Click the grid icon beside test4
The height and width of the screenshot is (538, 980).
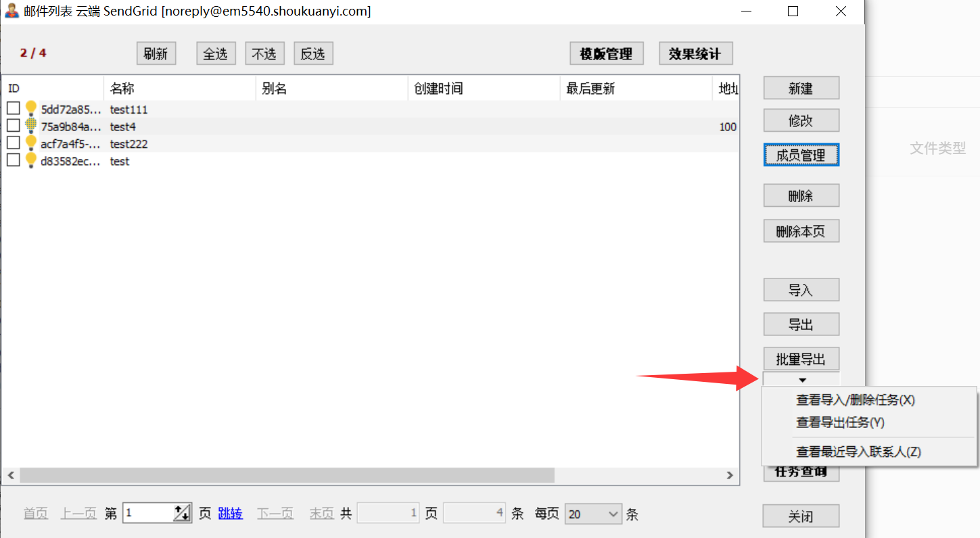coord(30,126)
